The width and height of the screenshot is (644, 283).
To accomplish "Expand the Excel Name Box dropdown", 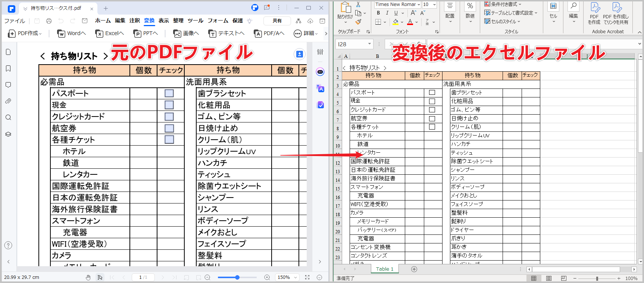I will (x=369, y=44).
